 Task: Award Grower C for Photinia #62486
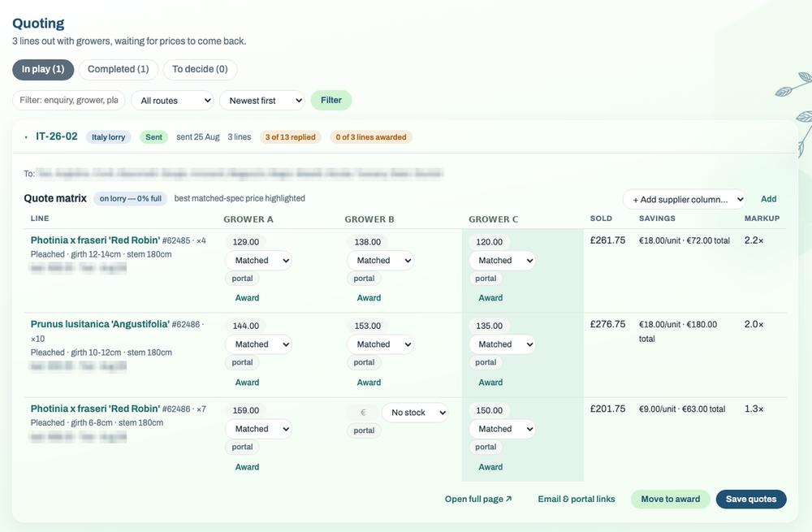coord(490,467)
